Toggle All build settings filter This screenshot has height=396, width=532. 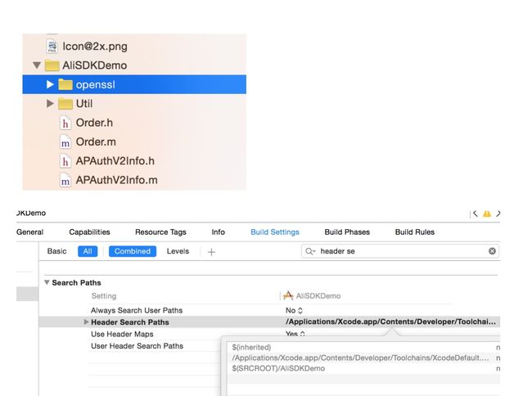pos(88,251)
